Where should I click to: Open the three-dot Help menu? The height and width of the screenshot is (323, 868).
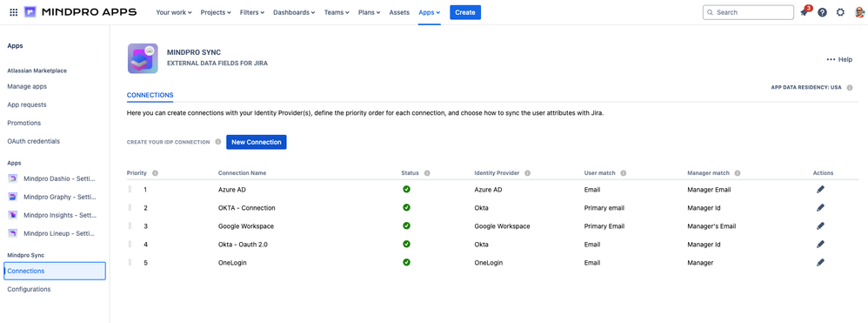pos(839,59)
